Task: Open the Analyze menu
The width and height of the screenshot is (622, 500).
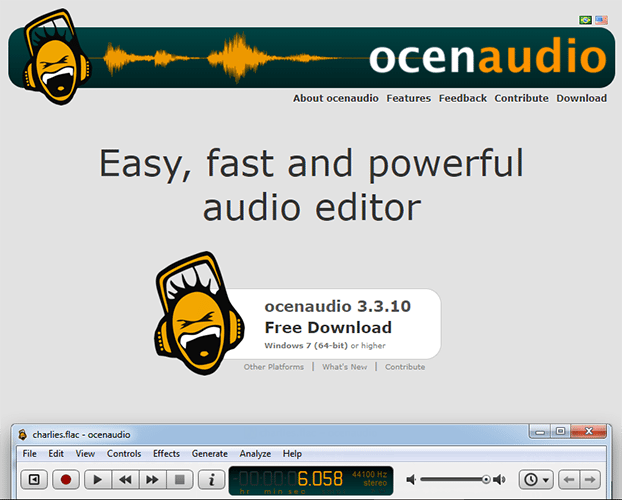Action: pos(255,454)
